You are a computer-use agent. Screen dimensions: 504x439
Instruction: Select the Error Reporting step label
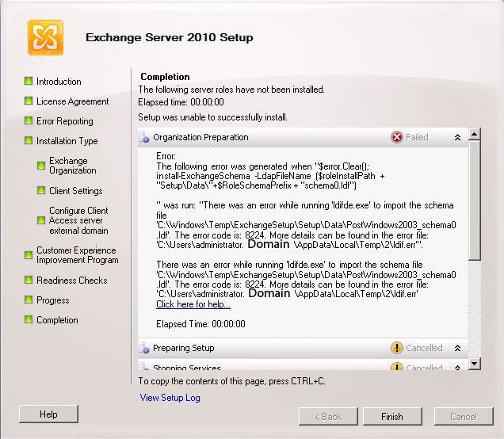coord(65,121)
